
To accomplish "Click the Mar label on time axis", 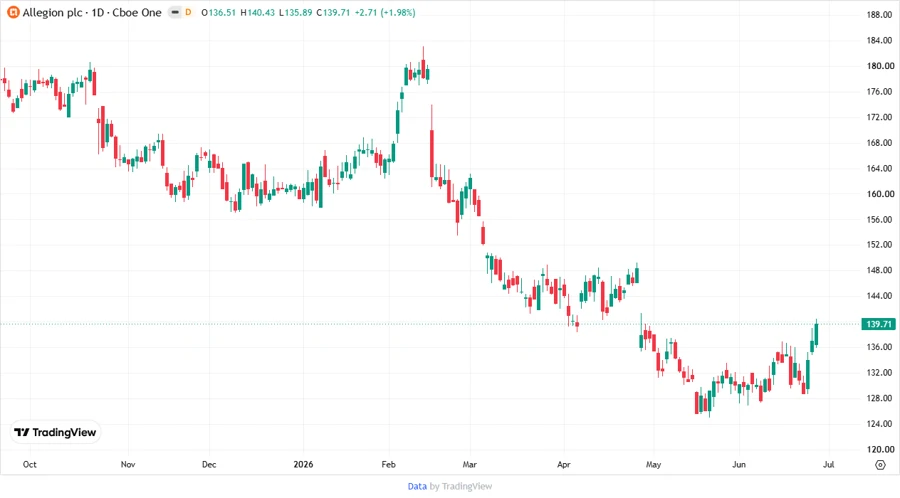I will (470, 465).
